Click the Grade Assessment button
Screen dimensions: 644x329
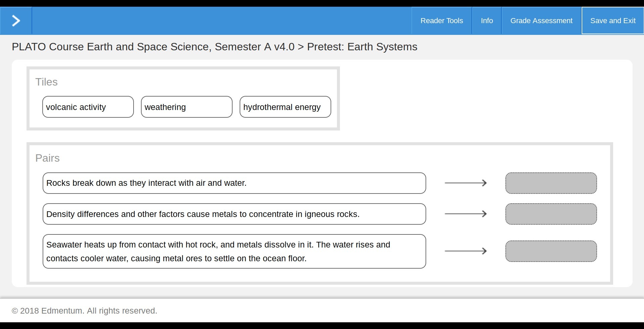541,21
